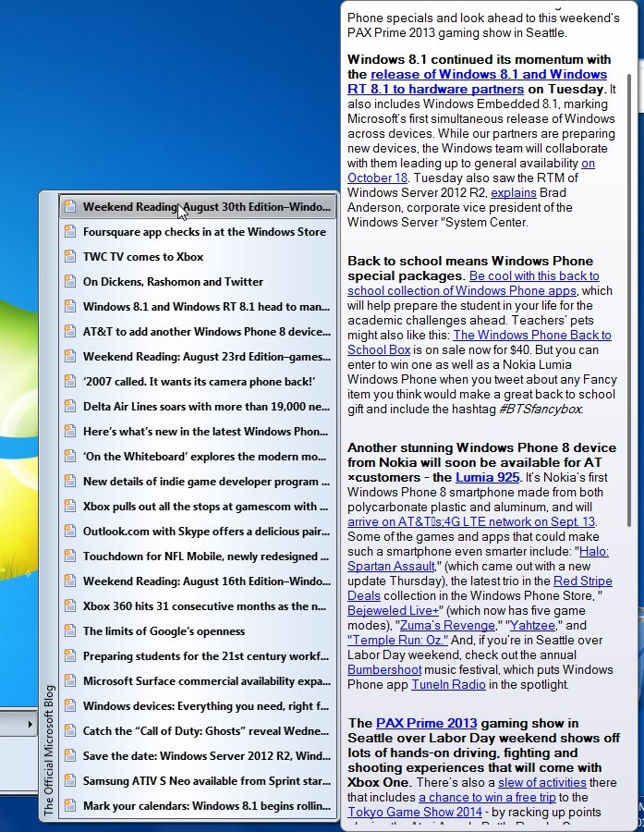Open the Bejeweled Live+ link
The width and height of the screenshot is (644, 832).
[393, 611]
